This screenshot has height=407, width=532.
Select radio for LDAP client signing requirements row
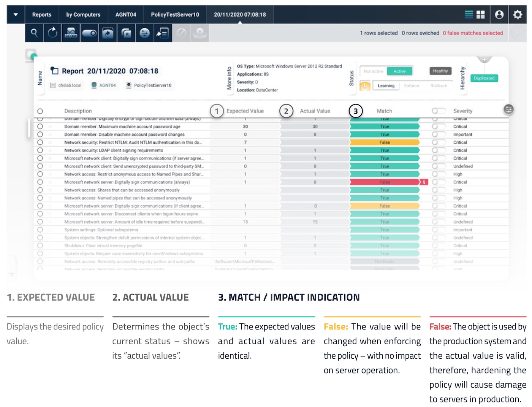40,150
